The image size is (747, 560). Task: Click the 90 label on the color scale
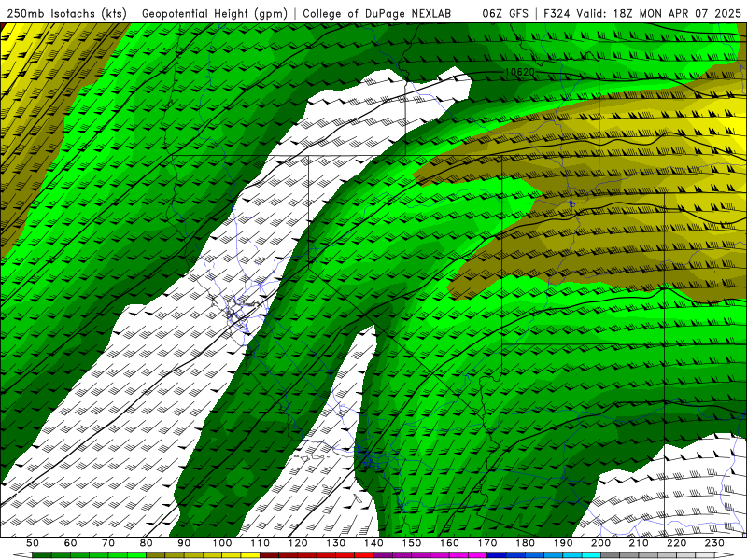point(184,543)
